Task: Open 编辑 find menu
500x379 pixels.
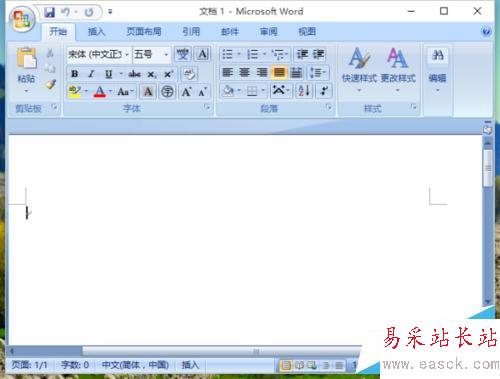Action: [x=437, y=70]
